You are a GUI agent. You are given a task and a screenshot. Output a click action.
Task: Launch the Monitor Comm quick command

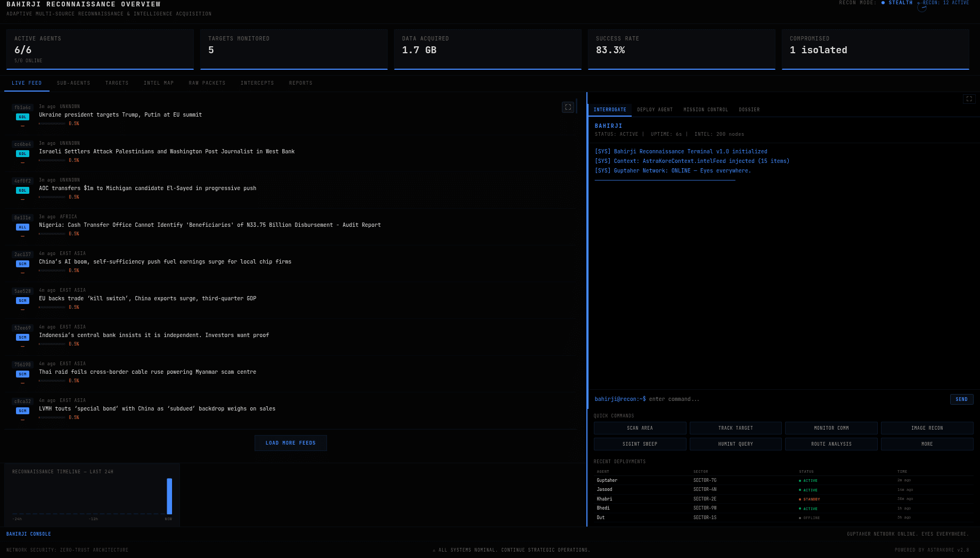pyautogui.click(x=831, y=428)
